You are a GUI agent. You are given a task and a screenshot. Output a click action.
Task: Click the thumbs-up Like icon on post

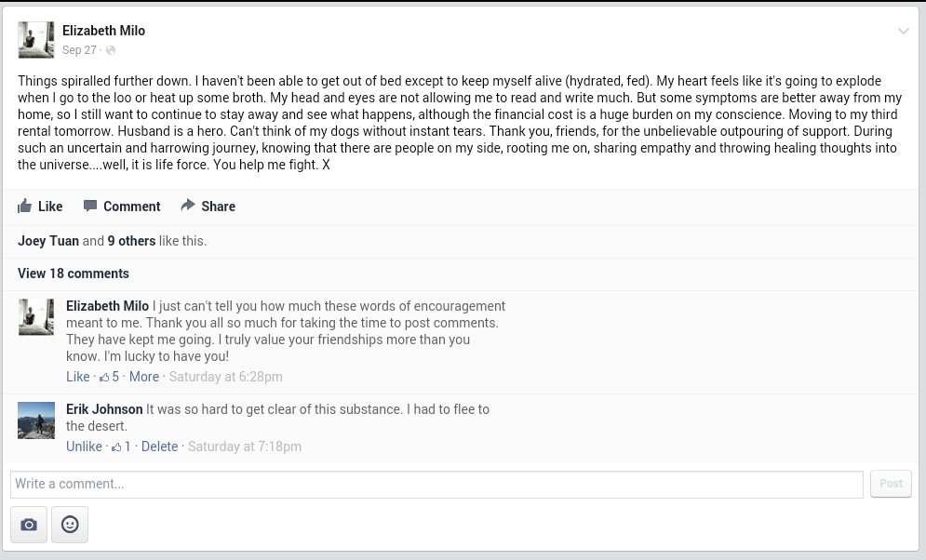[25, 207]
